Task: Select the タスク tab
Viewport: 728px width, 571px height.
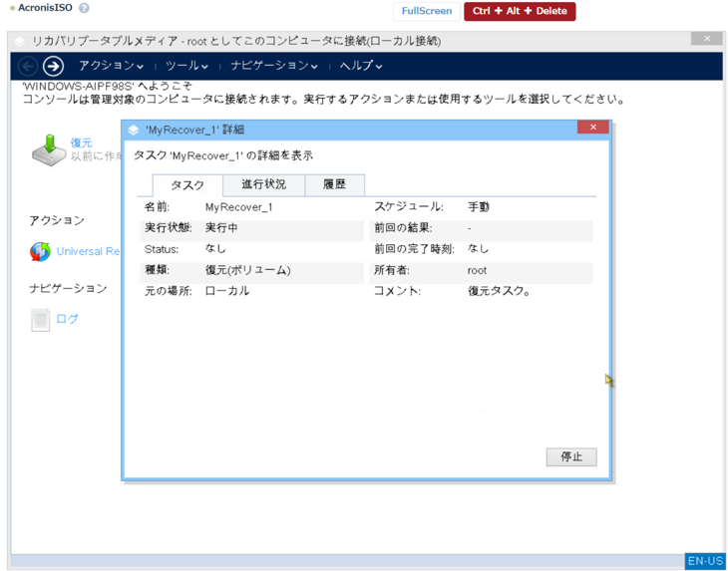Action: coord(187,185)
